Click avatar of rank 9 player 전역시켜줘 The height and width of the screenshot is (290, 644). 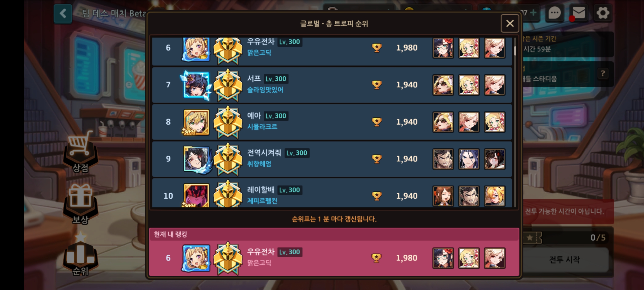pyautogui.click(x=197, y=159)
